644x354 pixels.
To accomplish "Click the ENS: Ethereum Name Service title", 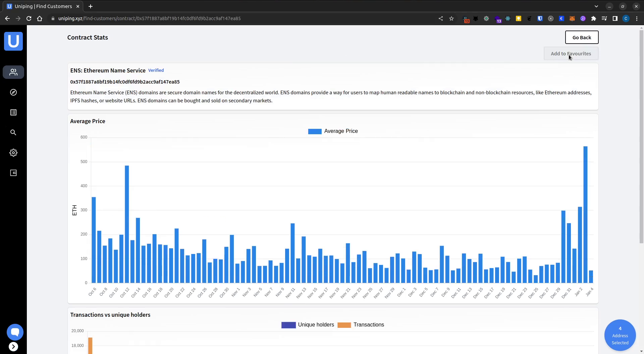I will coord(108,70).
